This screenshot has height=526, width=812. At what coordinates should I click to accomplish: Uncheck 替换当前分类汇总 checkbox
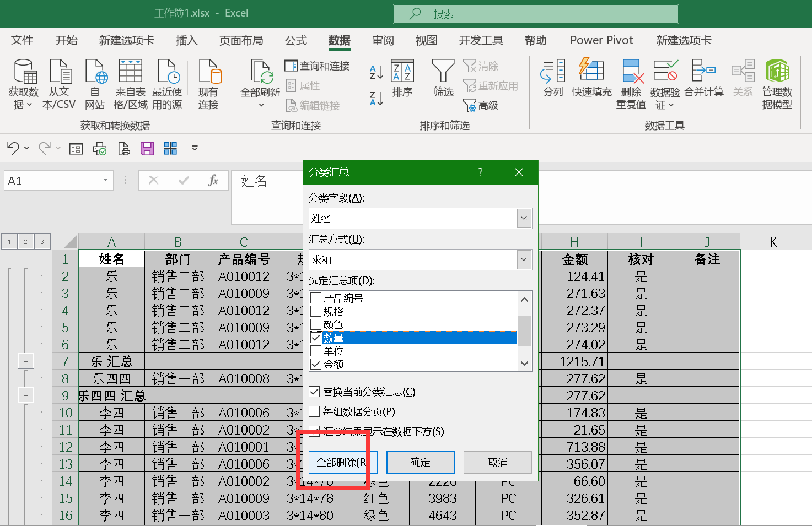coord(315,392)
